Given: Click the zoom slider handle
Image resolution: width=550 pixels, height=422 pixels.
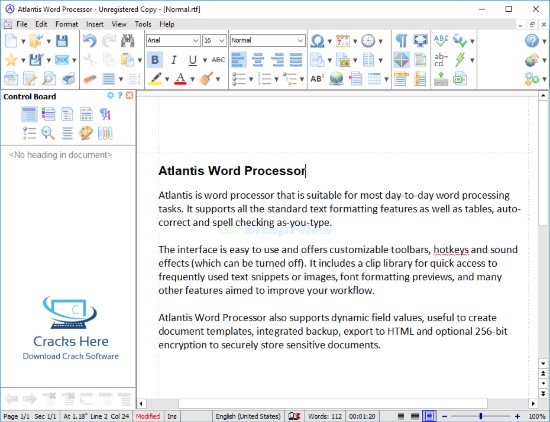Looking at the screenshot, I should (481, 416).
